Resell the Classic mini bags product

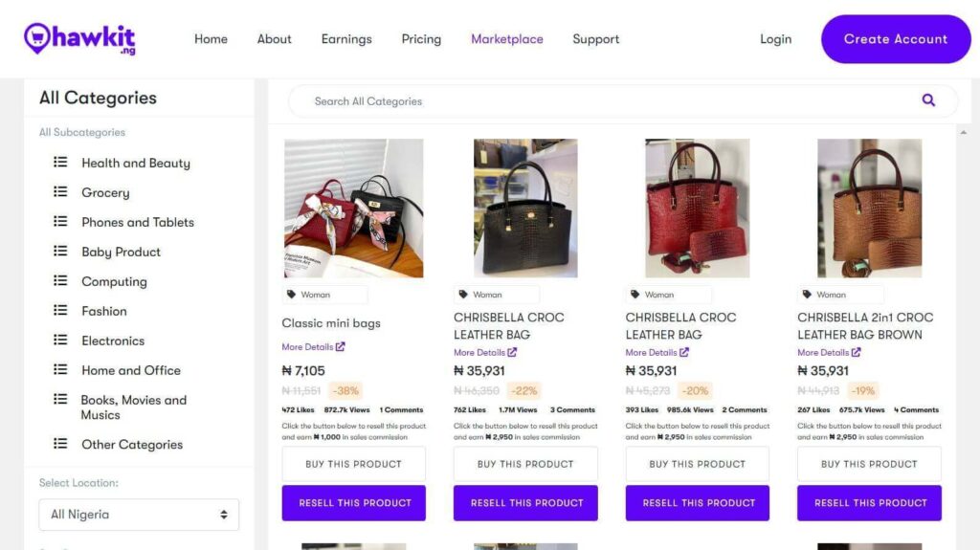354,503
